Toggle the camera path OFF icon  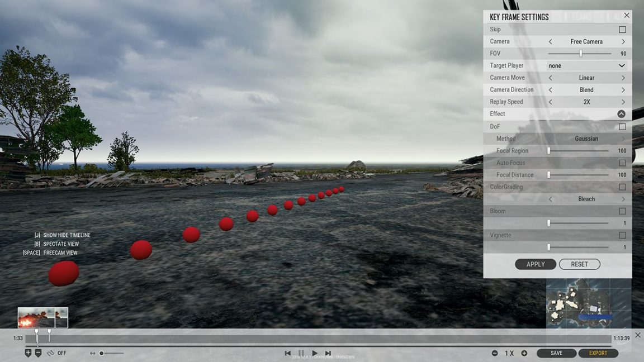pos(50,353)
